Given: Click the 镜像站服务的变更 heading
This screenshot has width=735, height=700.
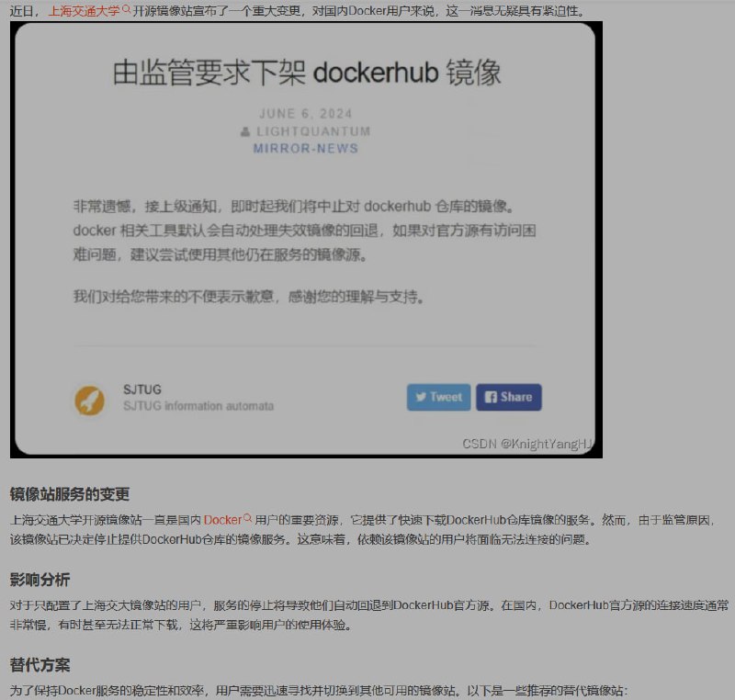Looking at the screenshot, I should [x=70, y=494].
